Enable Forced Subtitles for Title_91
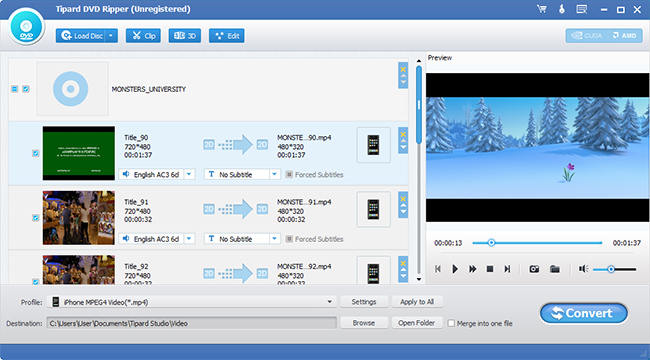 [289, 239]
